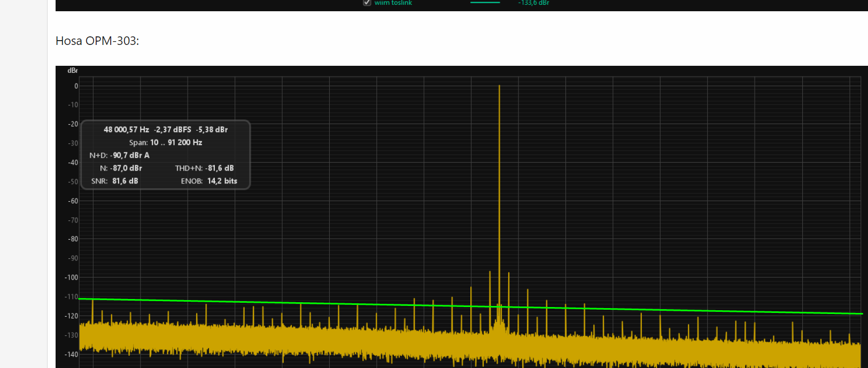Click the dBr axis unit label

tap(73, 71)
